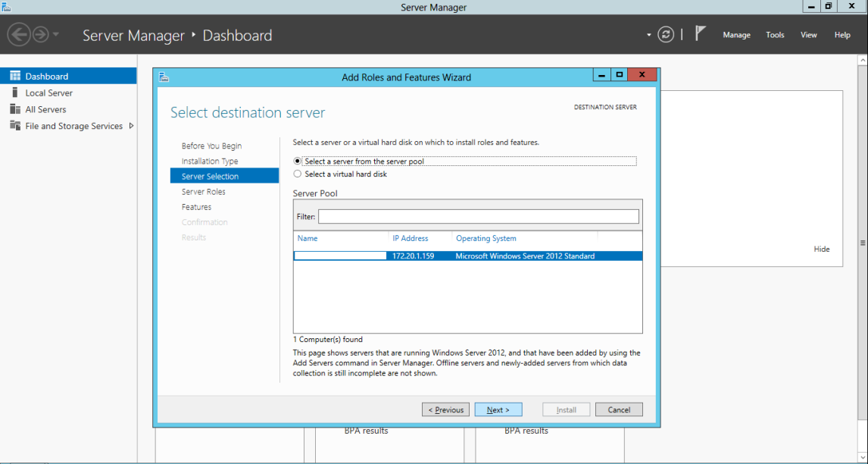Go to Features wizard step
868x464 pixels.
point(196,207)
